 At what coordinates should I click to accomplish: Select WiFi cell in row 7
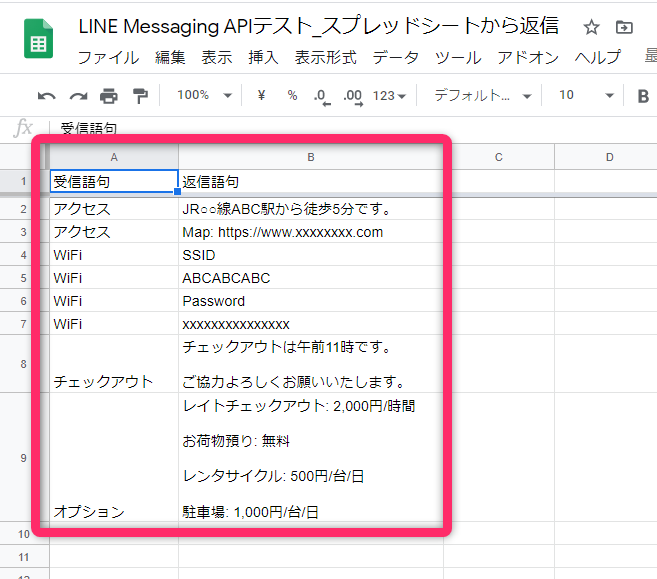114,324
